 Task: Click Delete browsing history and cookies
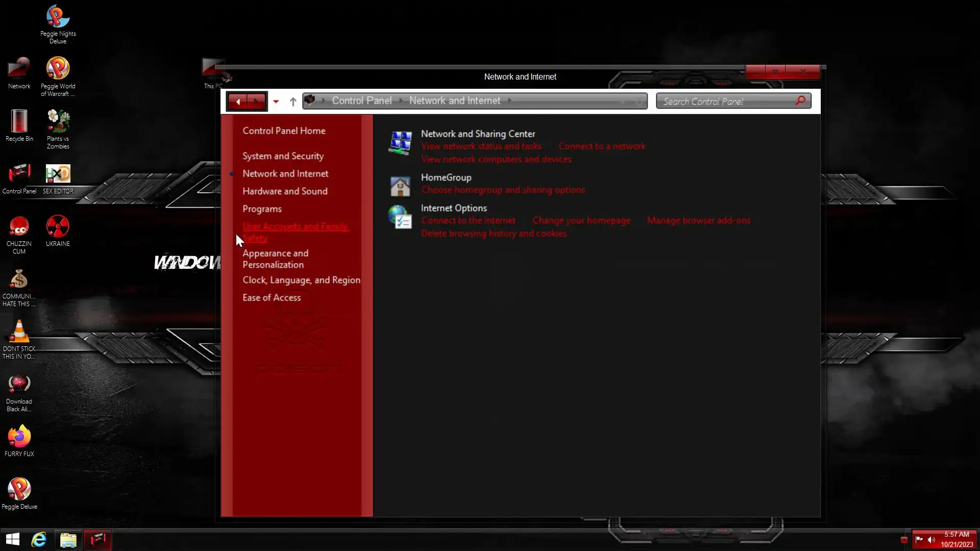tap(494, 234)
